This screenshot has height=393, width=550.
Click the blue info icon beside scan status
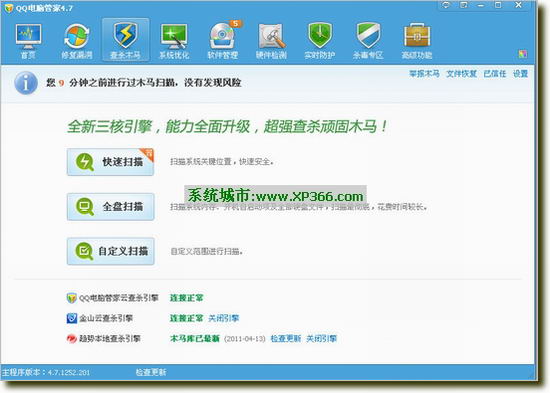click(x=26, y=83)
